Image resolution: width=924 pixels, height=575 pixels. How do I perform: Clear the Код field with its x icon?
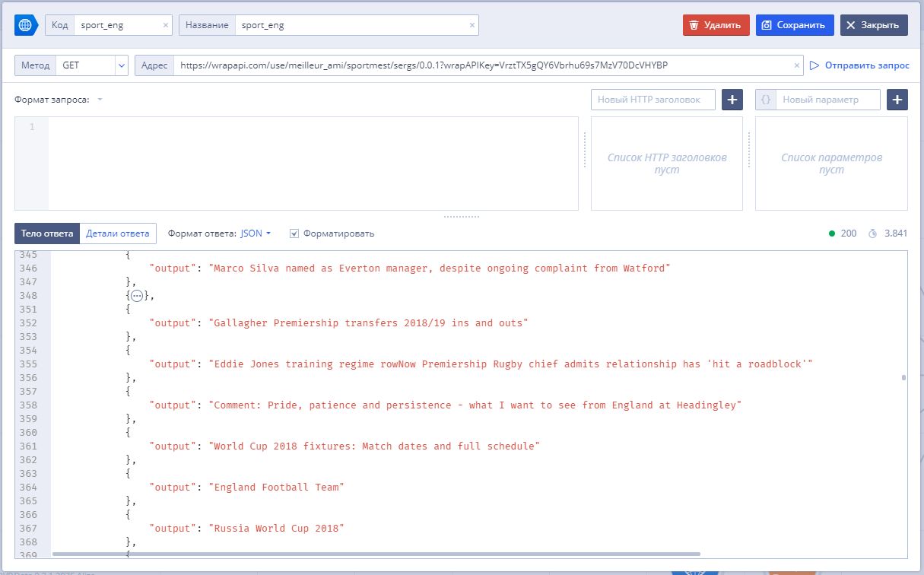(x=166, y=25)
